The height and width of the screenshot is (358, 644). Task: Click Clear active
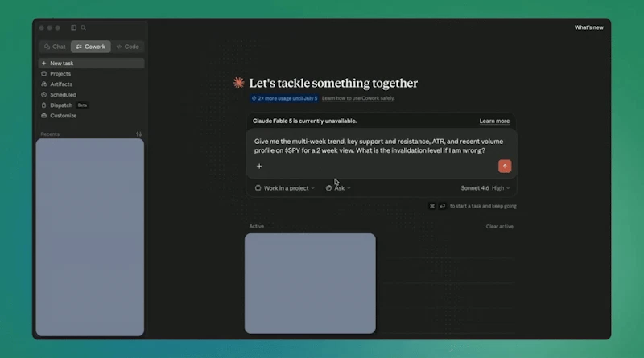499,227
